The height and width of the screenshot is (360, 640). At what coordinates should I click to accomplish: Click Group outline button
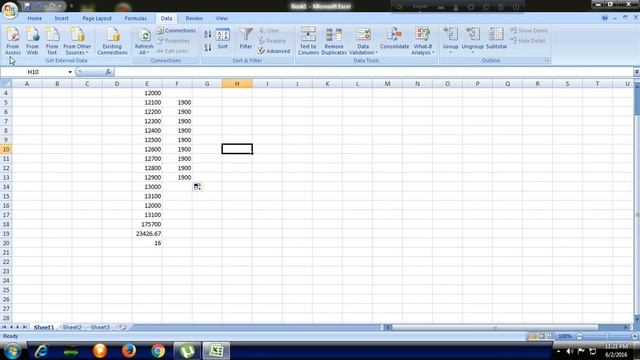(x=451, y=41)
